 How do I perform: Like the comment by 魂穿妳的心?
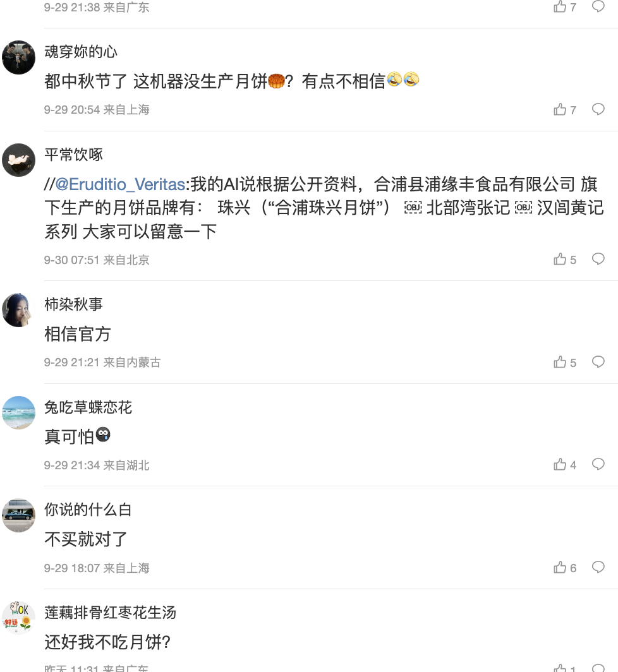(x=560, y=110)
